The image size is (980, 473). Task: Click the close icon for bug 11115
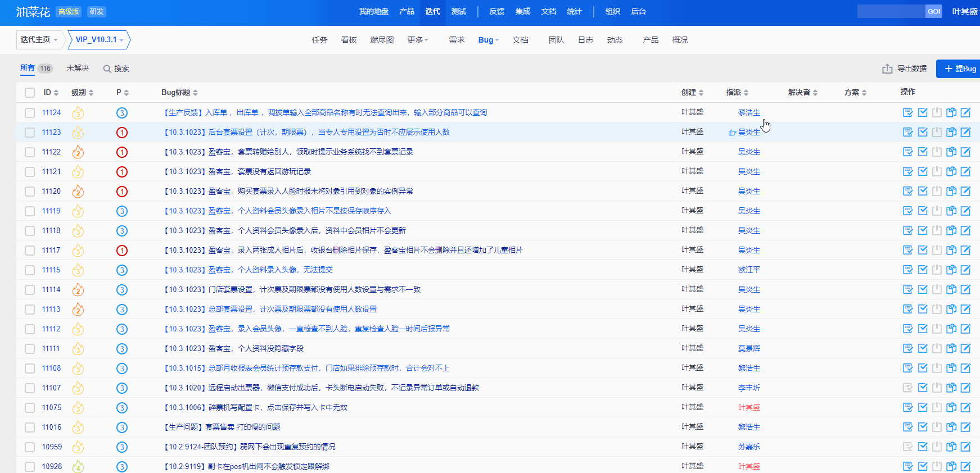point(937,270)
